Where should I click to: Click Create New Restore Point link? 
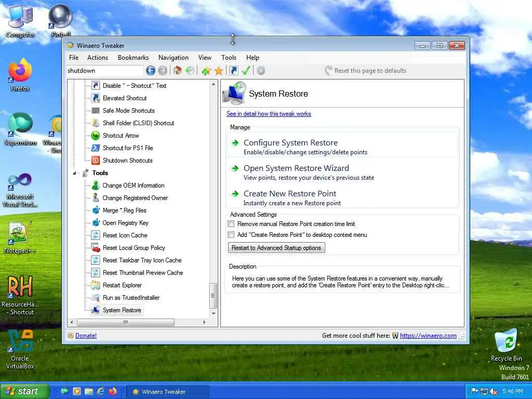(x=290, y=194)
